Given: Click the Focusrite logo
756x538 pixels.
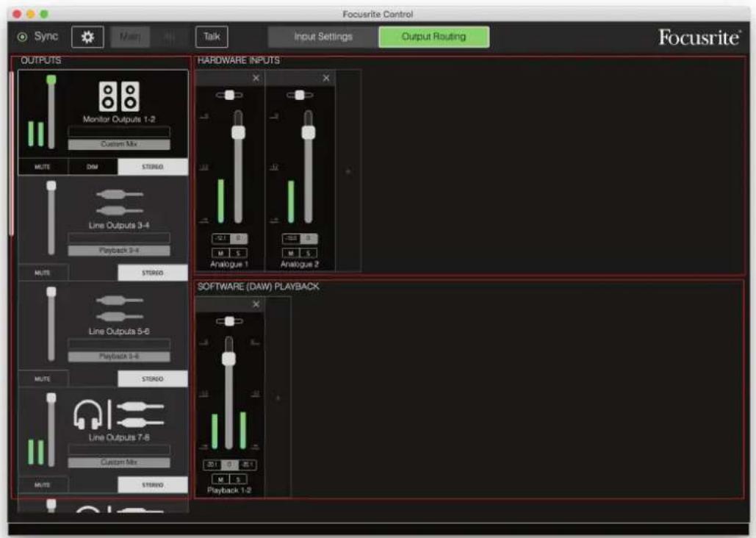Looking at the screenshot, I should click(x=699, y=37).
